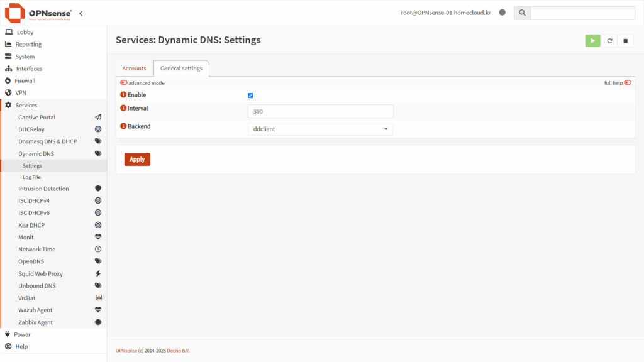Click the green start service button
This screenshot has width=644, height=362.
tap(592, 41)
